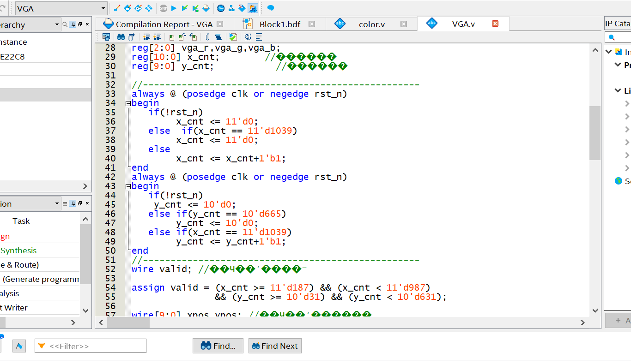631x364 pixels.
Task: Click the paperclip icon in editor toolbar
Action: pos(208,37)
